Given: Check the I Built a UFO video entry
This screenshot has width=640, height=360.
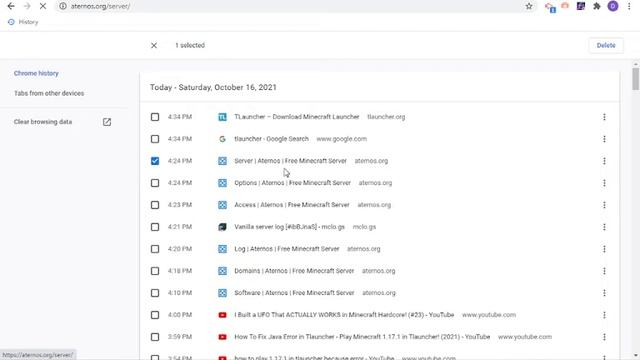Looking at the screenshot, I should (x=155, y=315).
